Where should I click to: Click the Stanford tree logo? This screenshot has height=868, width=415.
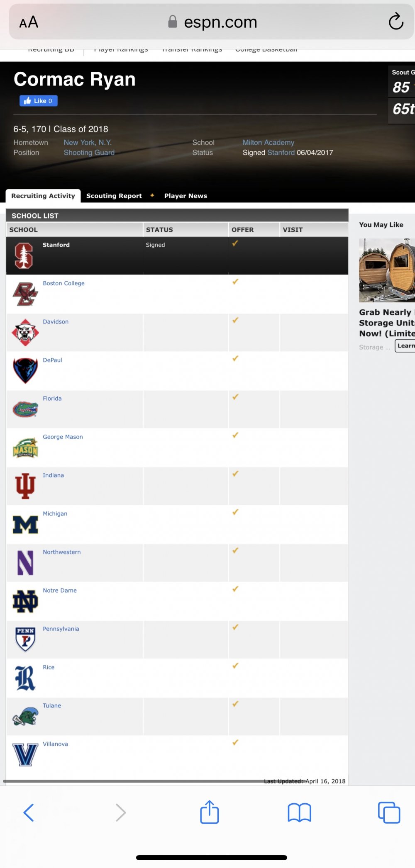point(24,255)
